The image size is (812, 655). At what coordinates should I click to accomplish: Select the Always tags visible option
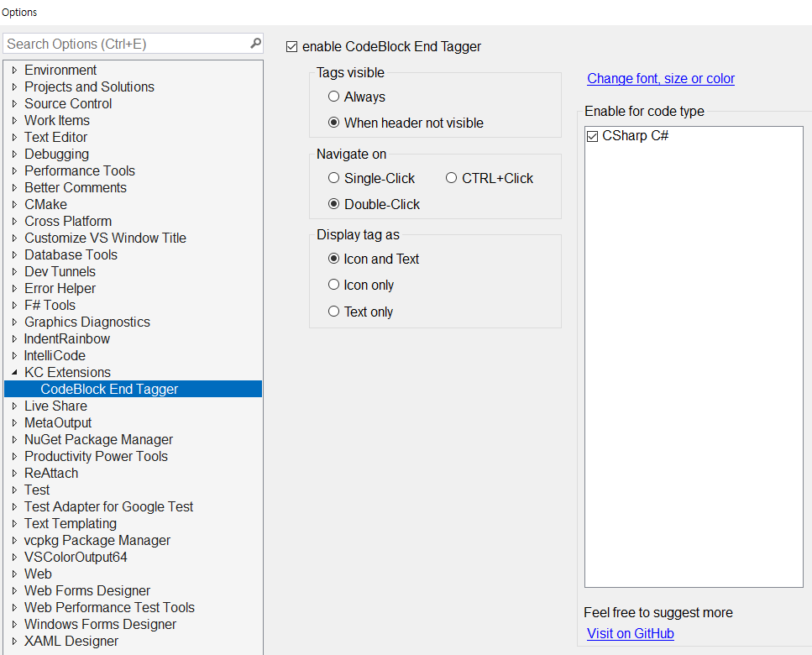pos(334,97)
